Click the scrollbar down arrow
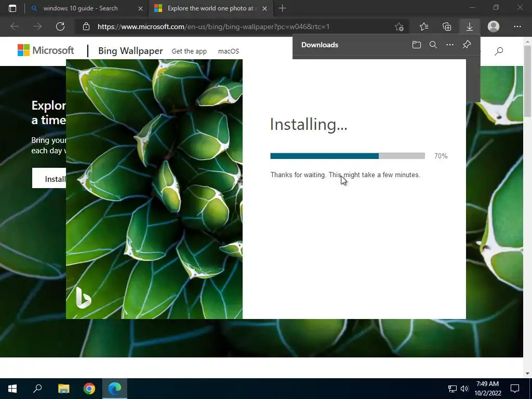This screenshot has width=532, height=399. (527, 373)
